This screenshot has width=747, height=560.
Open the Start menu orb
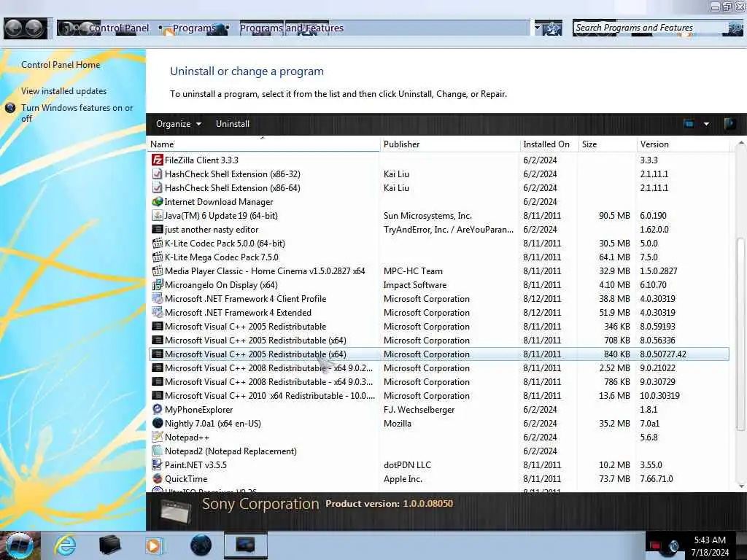(x=20, y=545)
